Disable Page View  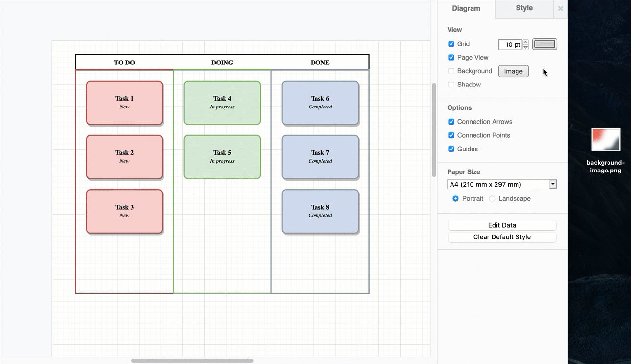[x=451, y=57]
